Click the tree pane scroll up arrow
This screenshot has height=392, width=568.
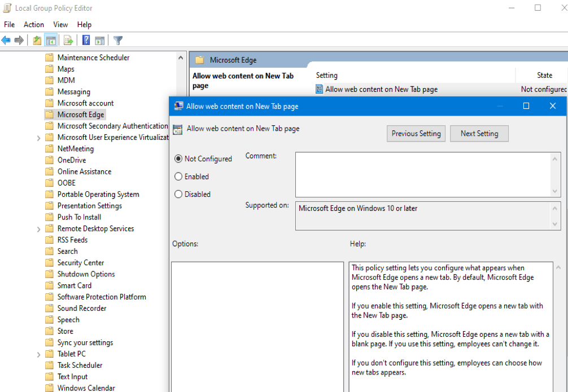[181, 58]
